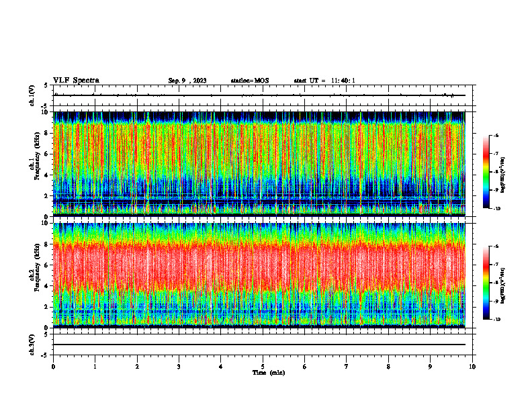Screen dimensions: 532x411
Task: Click ch.1 colorbar tick "-6"
Action: 496,136
